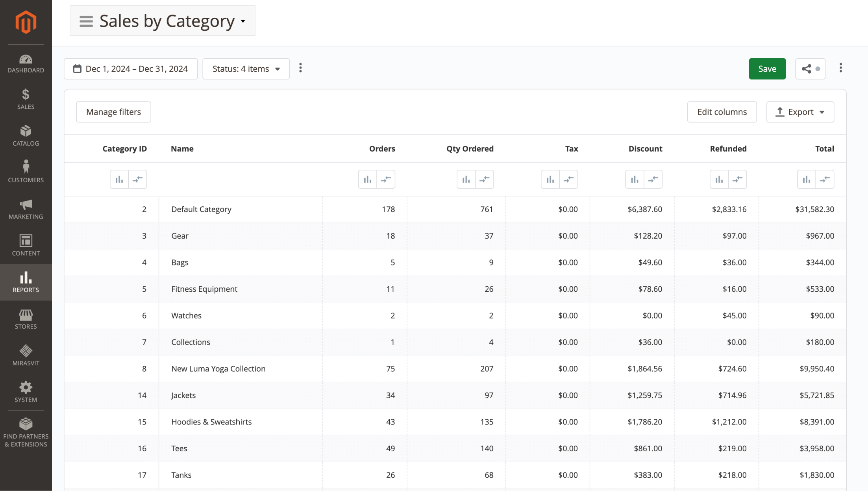Click the Save button
This screenshot has height=491, width=868.
[x=767, y=69]
